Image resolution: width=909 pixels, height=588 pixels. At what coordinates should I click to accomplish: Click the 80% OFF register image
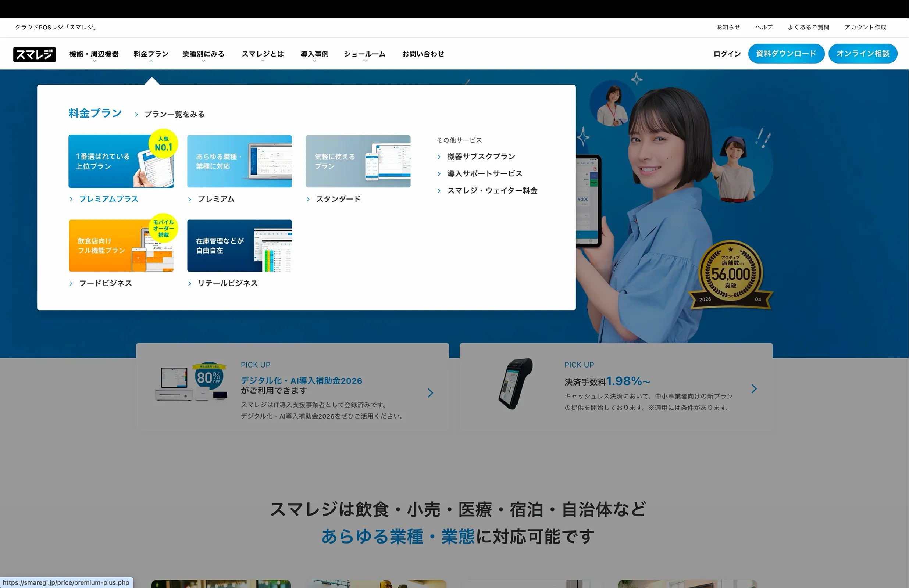[x=191, y=381]
